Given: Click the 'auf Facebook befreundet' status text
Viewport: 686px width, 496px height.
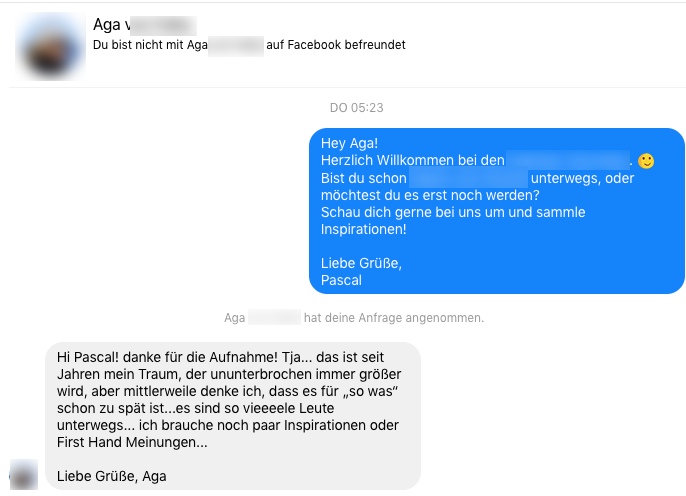Looking at the screenshot, I should [335, 45].
